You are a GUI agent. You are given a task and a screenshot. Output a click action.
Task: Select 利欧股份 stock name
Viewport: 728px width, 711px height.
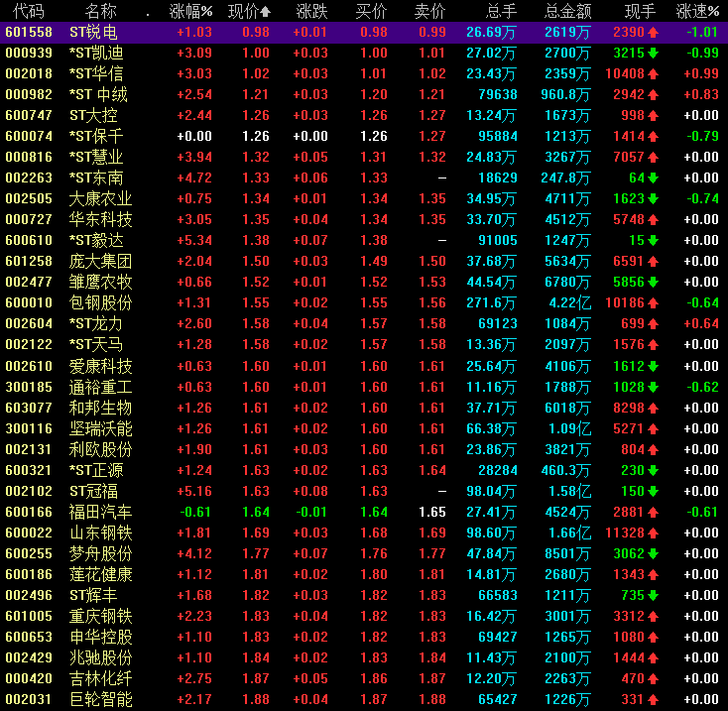pos(101,449)
